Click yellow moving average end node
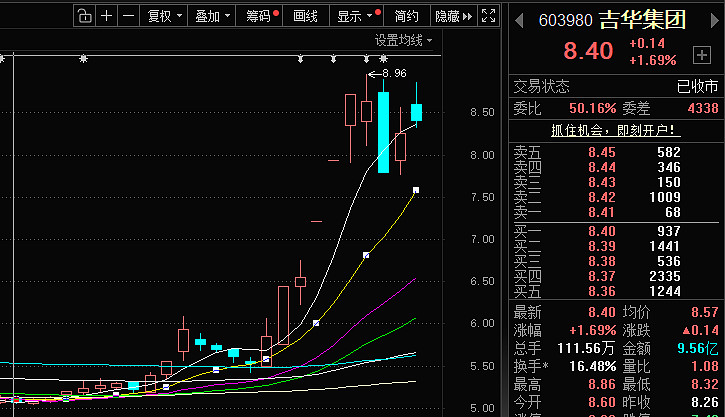725x417 pixels. click(416, 190)
